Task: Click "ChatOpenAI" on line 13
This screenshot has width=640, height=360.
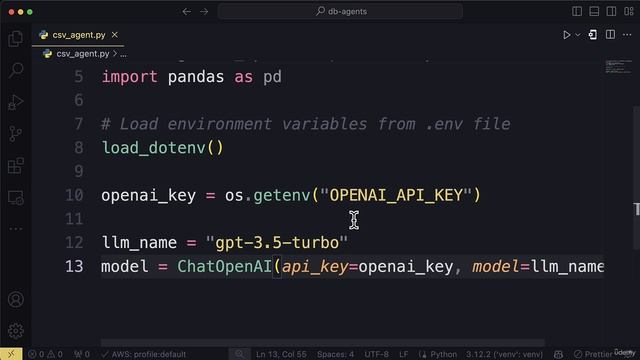Action: [x=224, y=267]
